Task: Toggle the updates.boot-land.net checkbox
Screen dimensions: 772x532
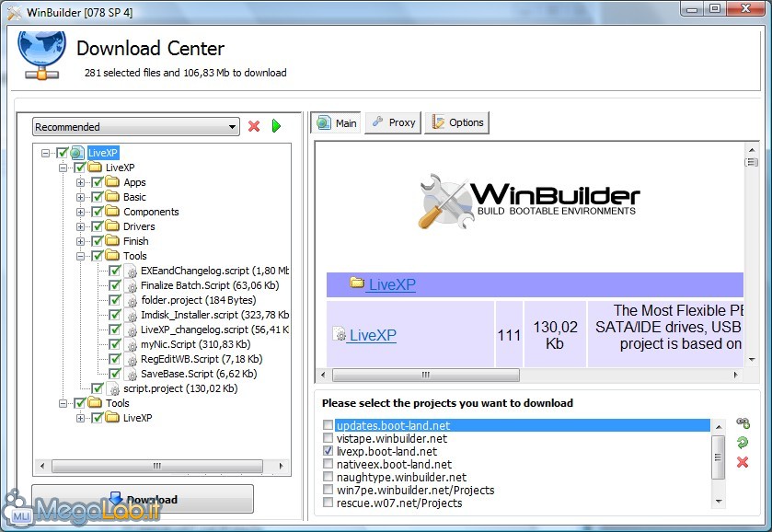Action: click(x=328, y=424)
